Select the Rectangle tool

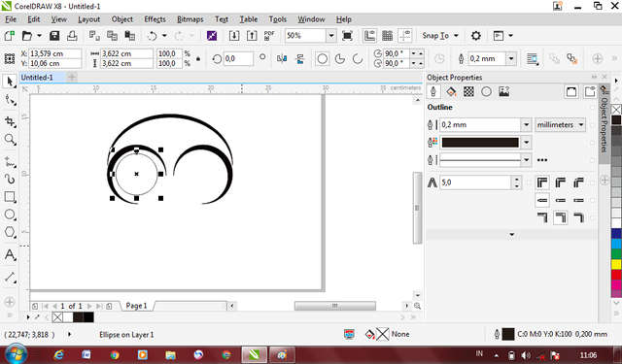[10, 197]
